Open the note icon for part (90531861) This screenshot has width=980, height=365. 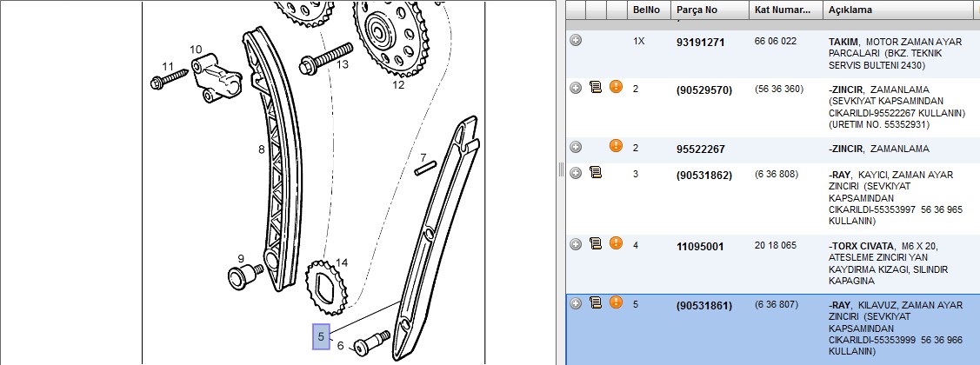[x=596, y=302]
